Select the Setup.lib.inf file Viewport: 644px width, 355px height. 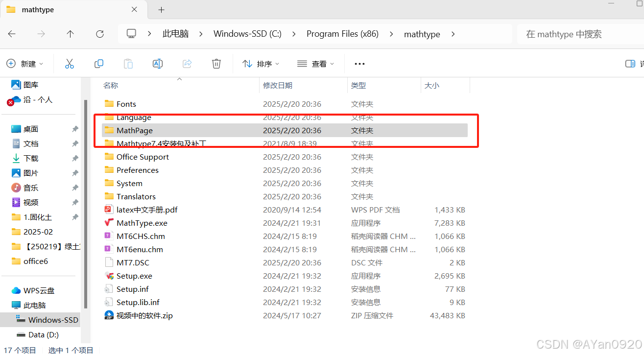tap(138, 302)
